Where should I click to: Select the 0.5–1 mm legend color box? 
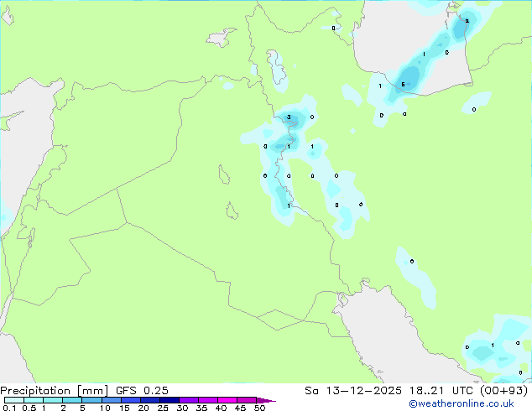coord(34,400)
